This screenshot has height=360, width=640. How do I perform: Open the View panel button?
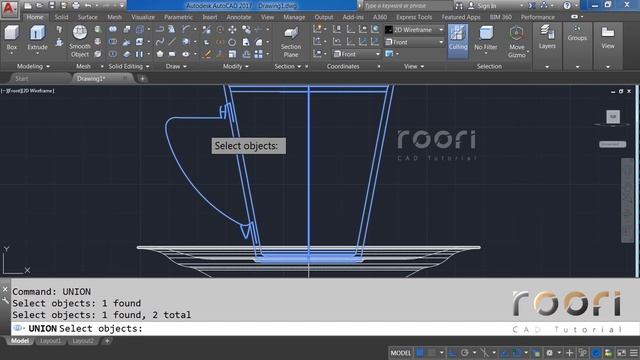(x=608, y=38)
